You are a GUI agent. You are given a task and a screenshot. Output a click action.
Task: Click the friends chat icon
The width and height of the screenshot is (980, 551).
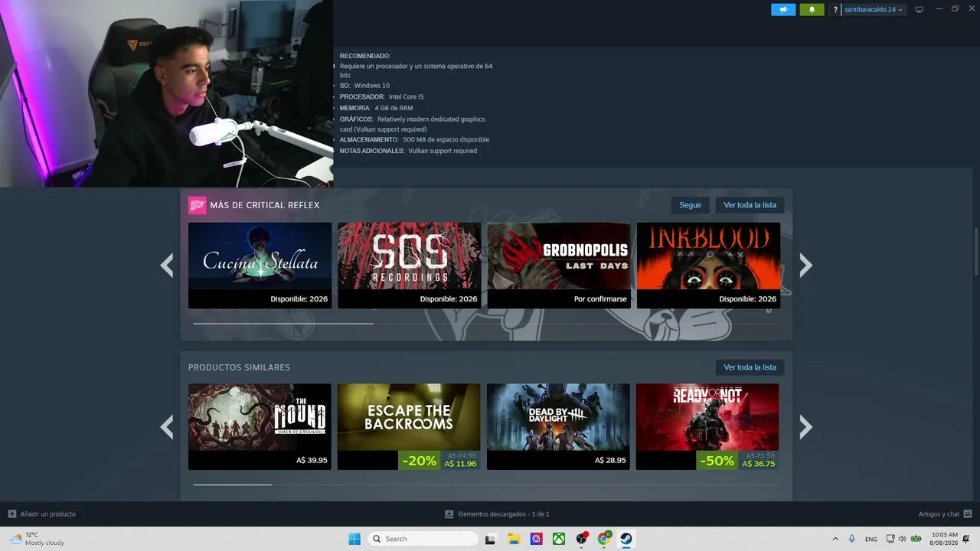click(x=968, y=514)
